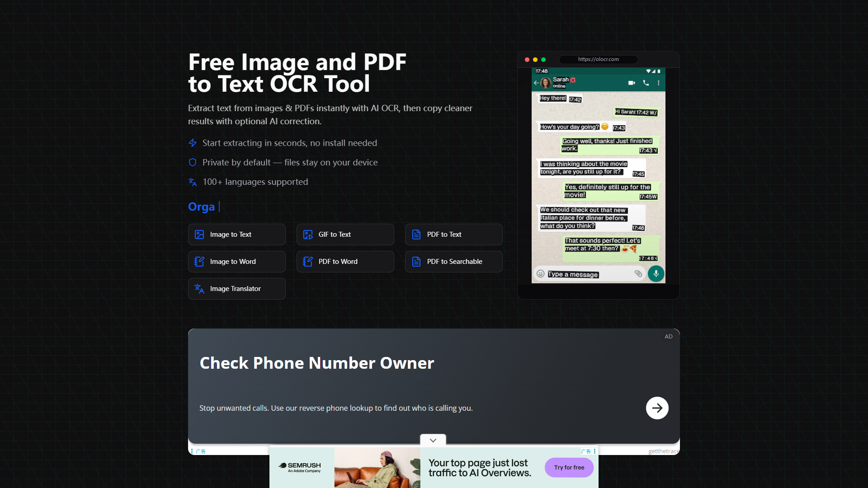The image size is (868, 488).
Task: Click the ad options dots at bottom left
Action: [192, 451]
